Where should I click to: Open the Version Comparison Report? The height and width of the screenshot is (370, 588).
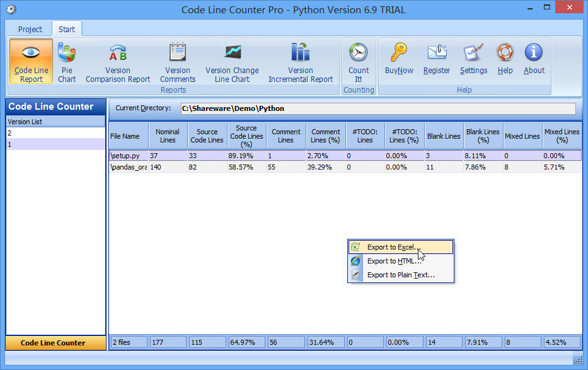click(x=118, y=62)
